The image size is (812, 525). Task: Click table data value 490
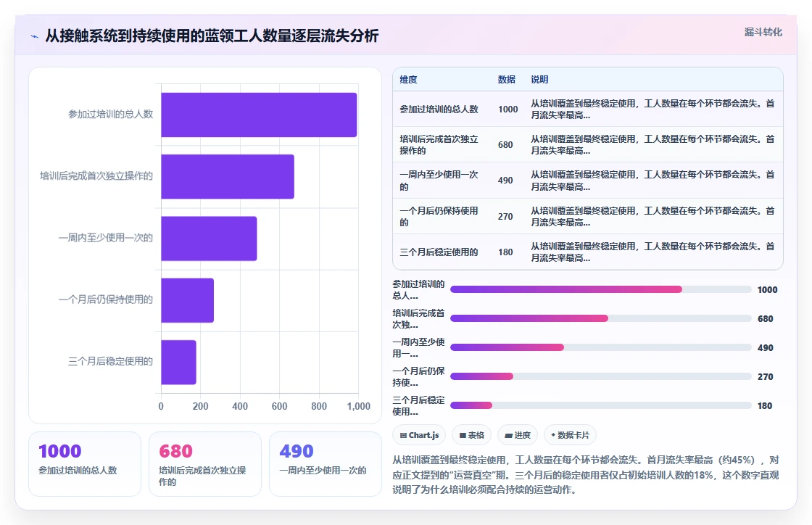pos(505,180)
